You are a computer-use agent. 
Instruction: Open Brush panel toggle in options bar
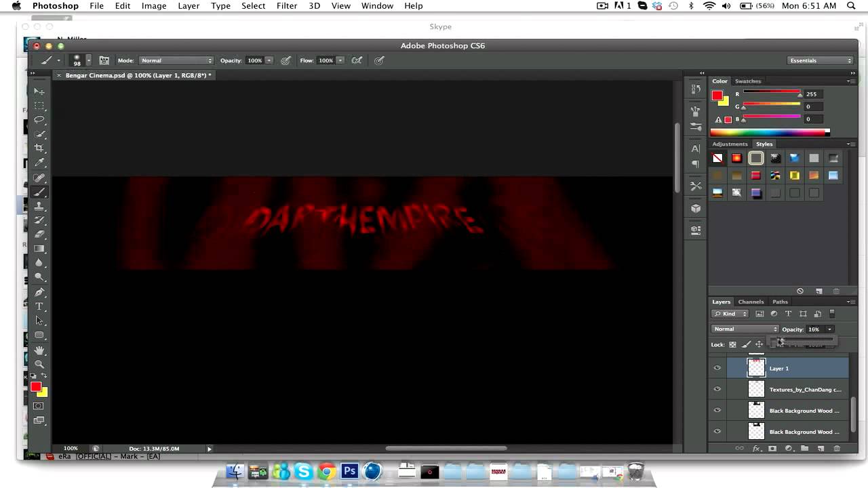click(104, 60)
